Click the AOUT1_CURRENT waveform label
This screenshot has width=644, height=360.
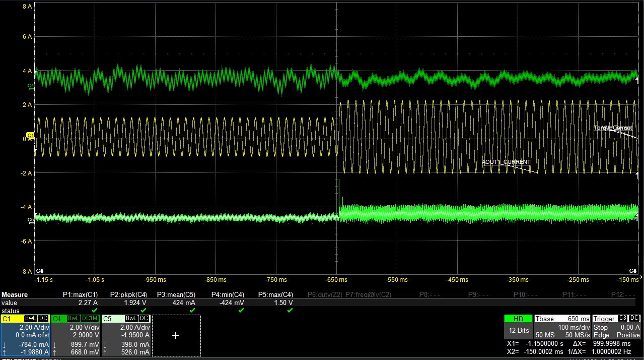pos(506,162)
